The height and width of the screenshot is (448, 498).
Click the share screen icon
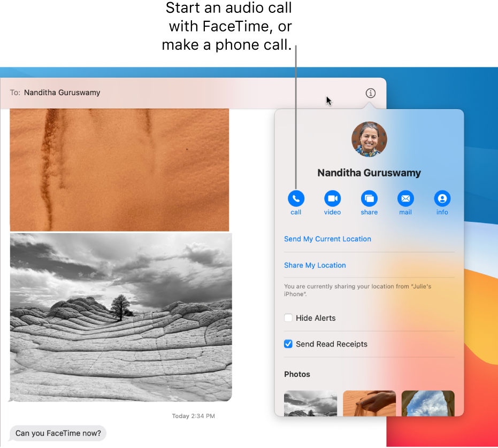click(x=369, y=199)
